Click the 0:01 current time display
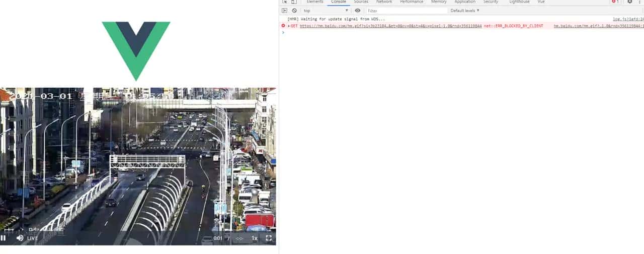This screenshot has width=644, height=254. coord(218,238)
